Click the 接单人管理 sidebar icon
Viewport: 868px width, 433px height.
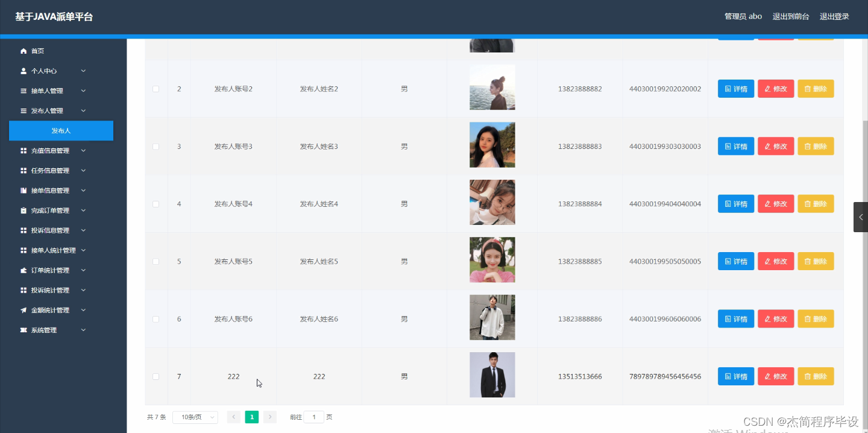click(22, 90)
